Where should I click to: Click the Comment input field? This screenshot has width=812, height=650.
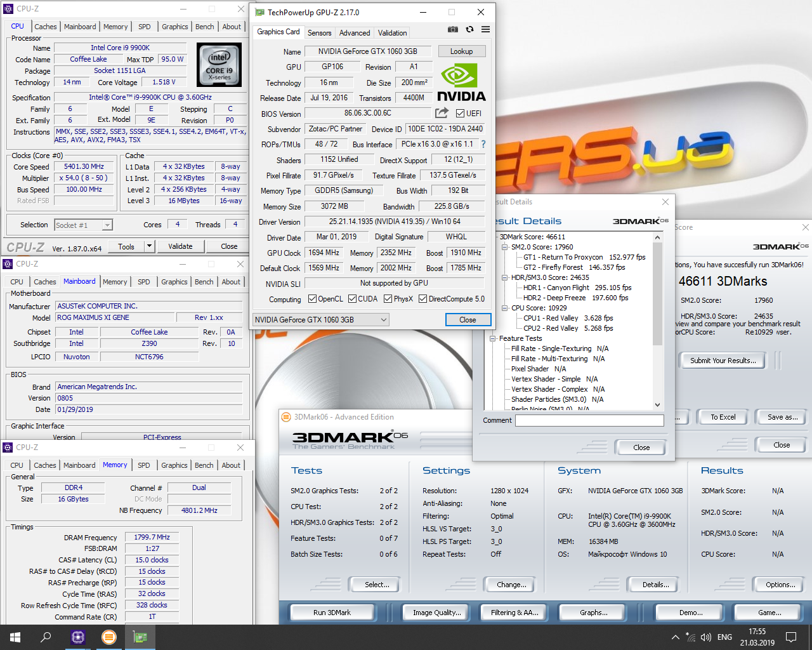[x=589, y=420]
